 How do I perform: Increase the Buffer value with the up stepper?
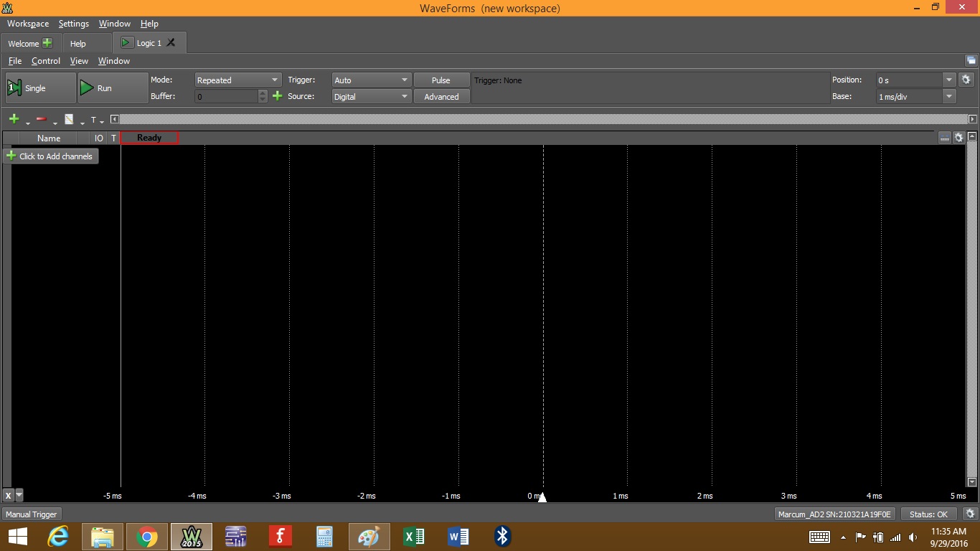click(x=261, y=93)
